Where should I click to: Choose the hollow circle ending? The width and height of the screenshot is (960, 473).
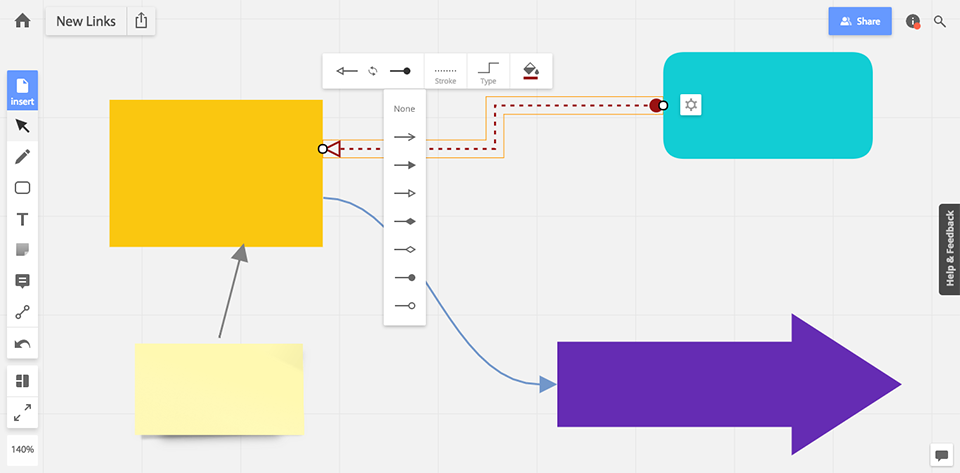(405, 305)
